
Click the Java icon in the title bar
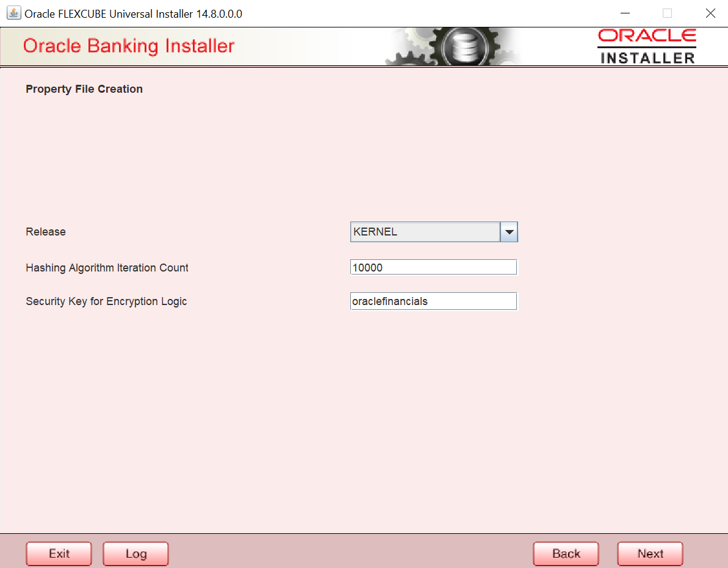pos(13,13)
